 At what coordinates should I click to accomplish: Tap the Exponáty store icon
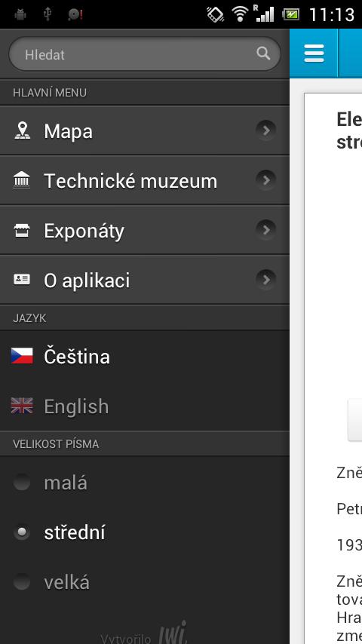click(22, 231)
